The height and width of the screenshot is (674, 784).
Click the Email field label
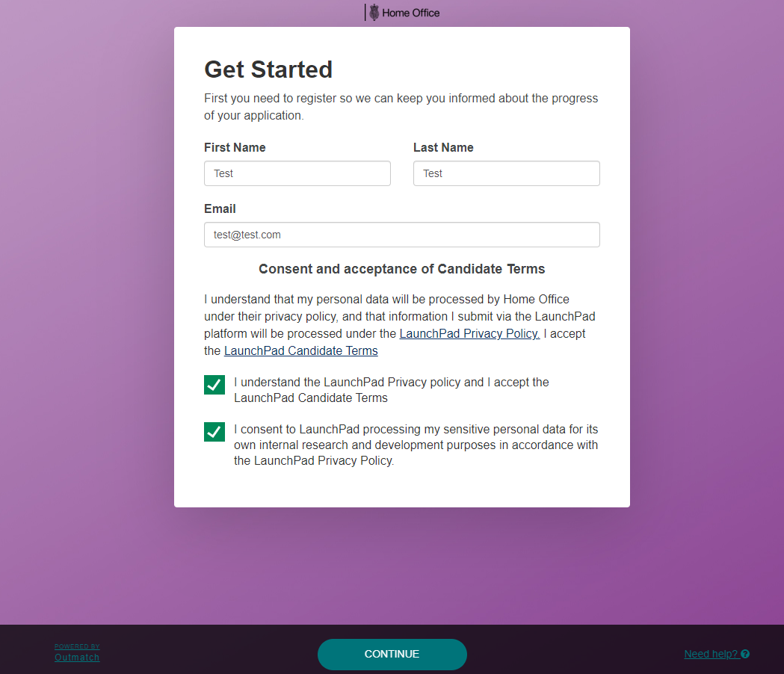(220, 209)
